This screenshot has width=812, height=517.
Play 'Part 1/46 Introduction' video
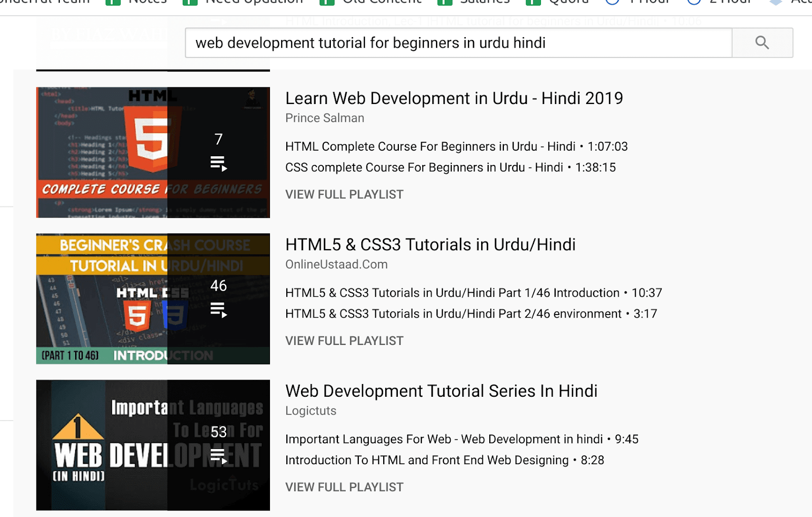click(x=473, y=293)
